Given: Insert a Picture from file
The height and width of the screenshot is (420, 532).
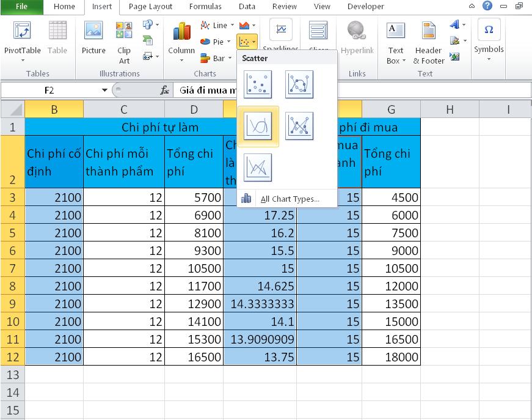Looking at the screenshot, I should pyautogui.click(x=93, y=37).
